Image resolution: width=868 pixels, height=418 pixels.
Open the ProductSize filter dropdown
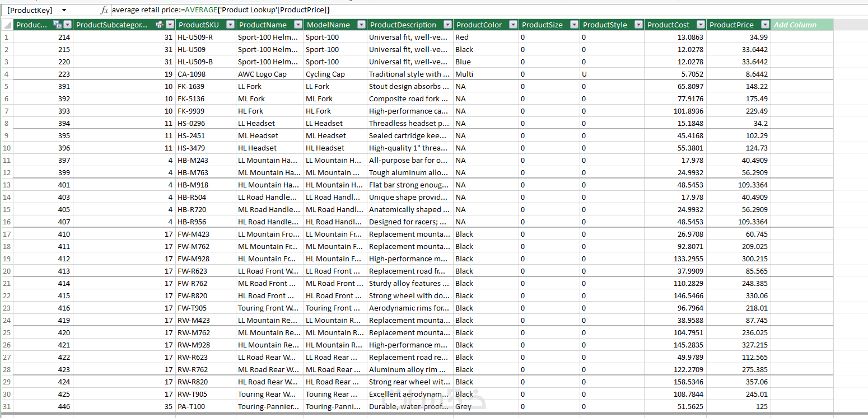(x=574, y=25)
